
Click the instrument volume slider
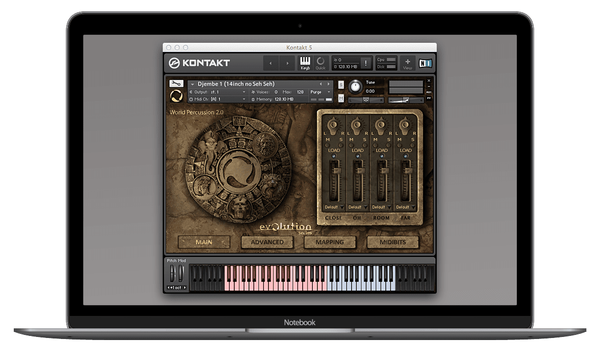[x=406, y=100]
